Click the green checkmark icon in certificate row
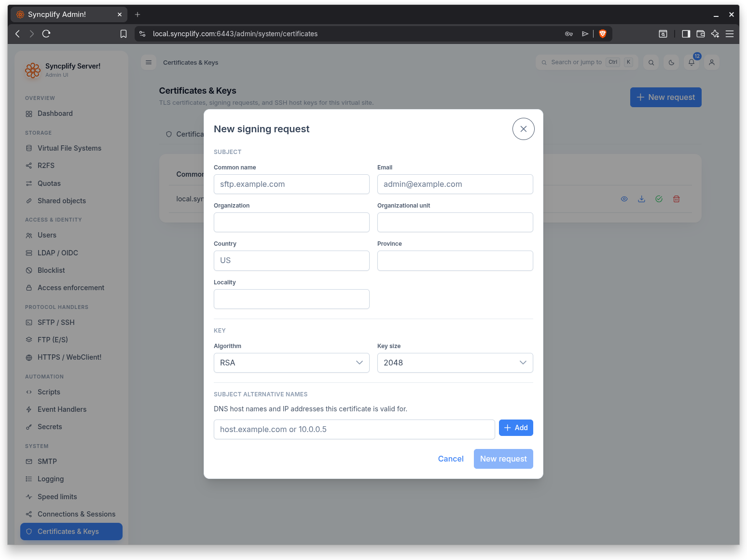The image size is (747, 560). 659,199
